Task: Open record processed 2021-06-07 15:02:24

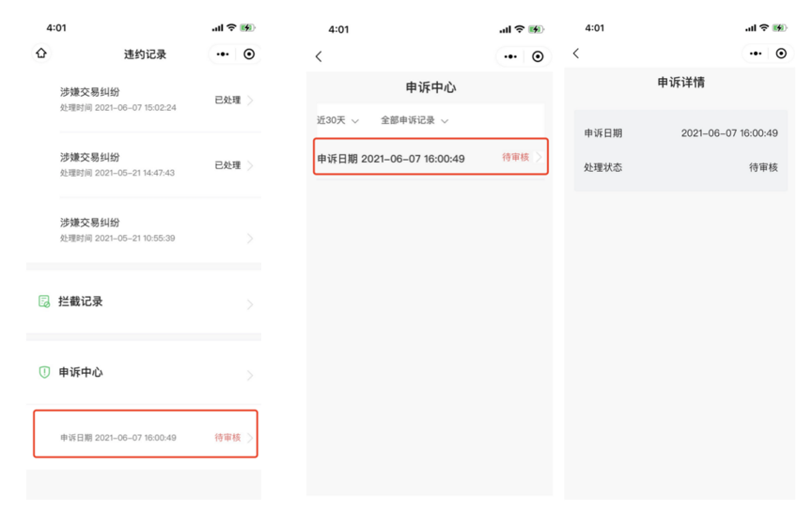Action: point(144,100)
